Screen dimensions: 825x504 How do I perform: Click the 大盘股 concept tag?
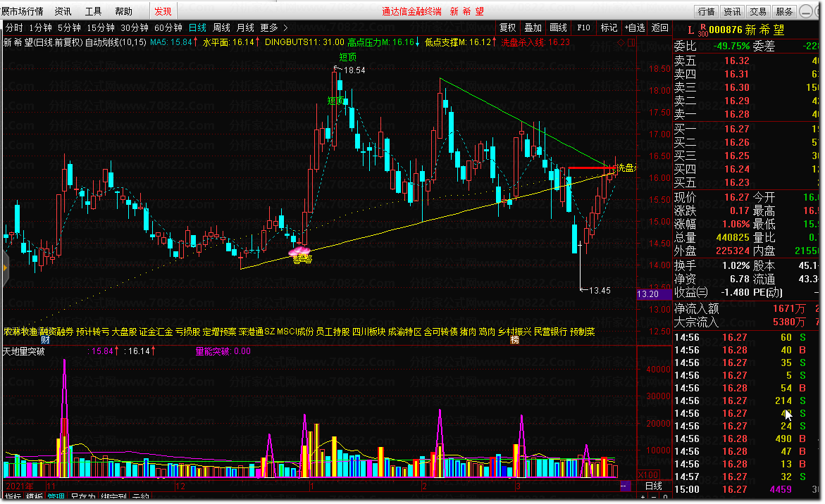coord(124,332)
